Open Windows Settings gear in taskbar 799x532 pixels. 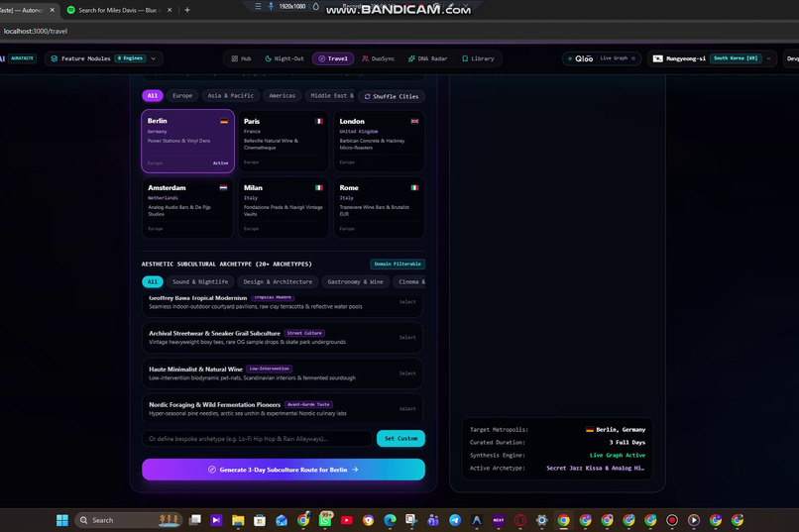coord(541,520)
